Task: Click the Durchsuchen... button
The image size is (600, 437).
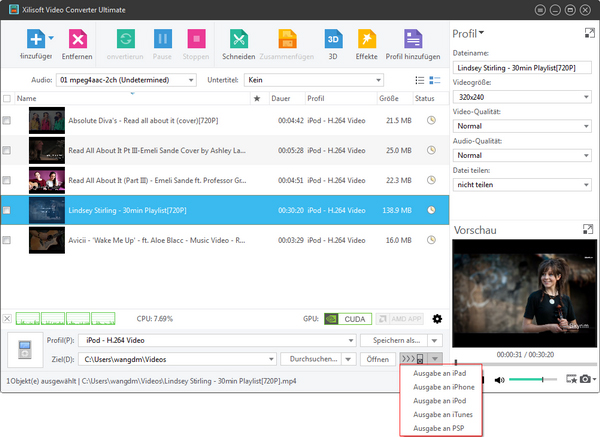Action: (313, 359)
